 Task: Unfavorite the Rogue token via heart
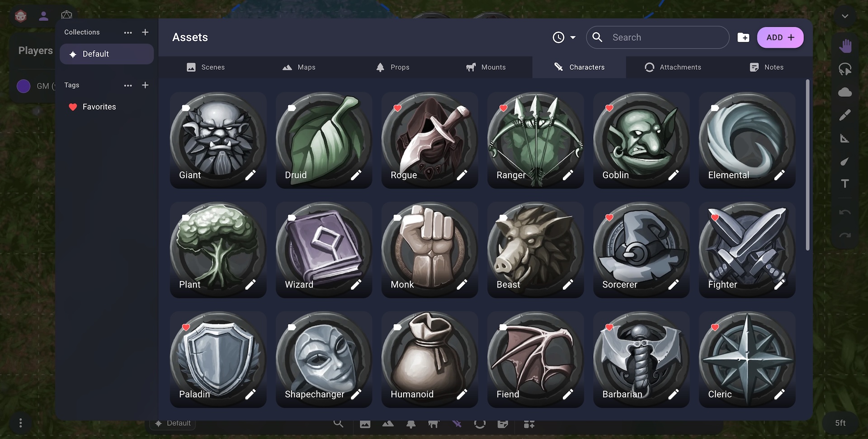[397, 108]
